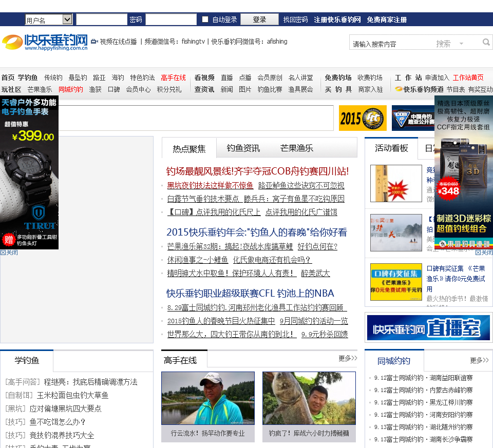The width and height of the screenshot is (493, 448).
Task: Open 钓鱼比赛 in the navigation
Action: pos(270,89)
